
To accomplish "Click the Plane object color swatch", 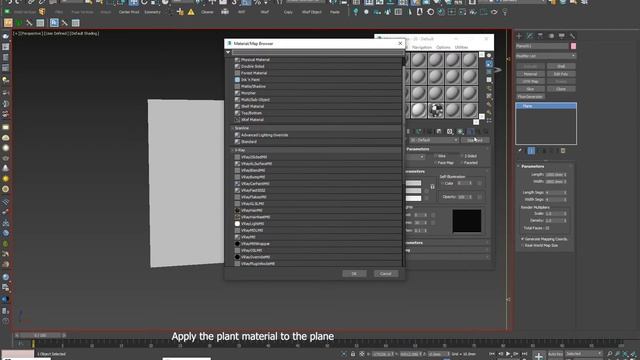I will pos(573,46).
